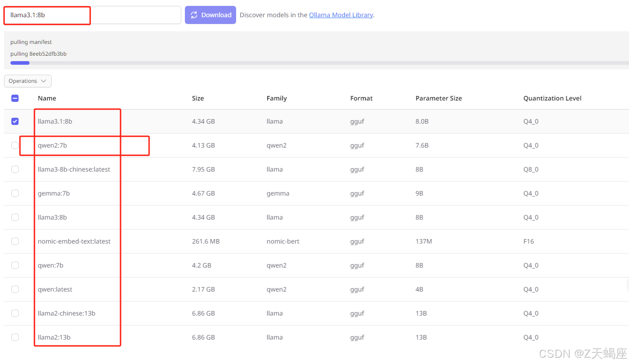This screenshot has height=364, width=629.
Task: Click the Name column header
Action: tap(47, 98)
